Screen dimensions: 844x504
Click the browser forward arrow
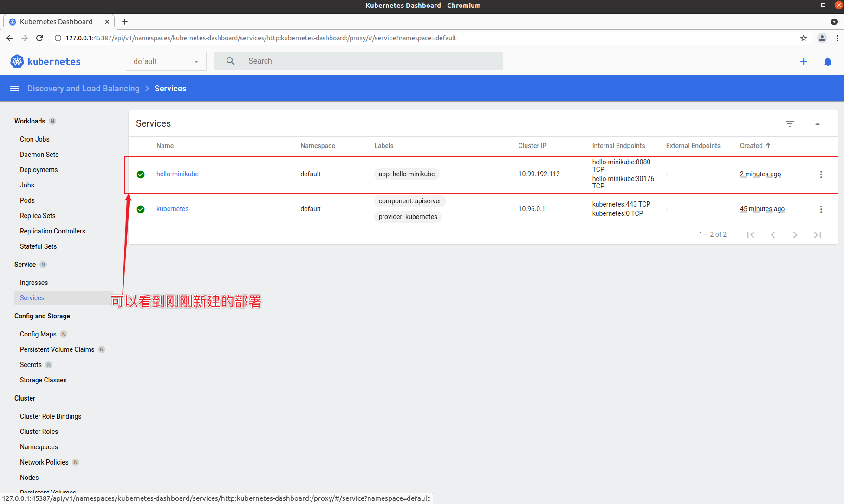click(25, 38)
